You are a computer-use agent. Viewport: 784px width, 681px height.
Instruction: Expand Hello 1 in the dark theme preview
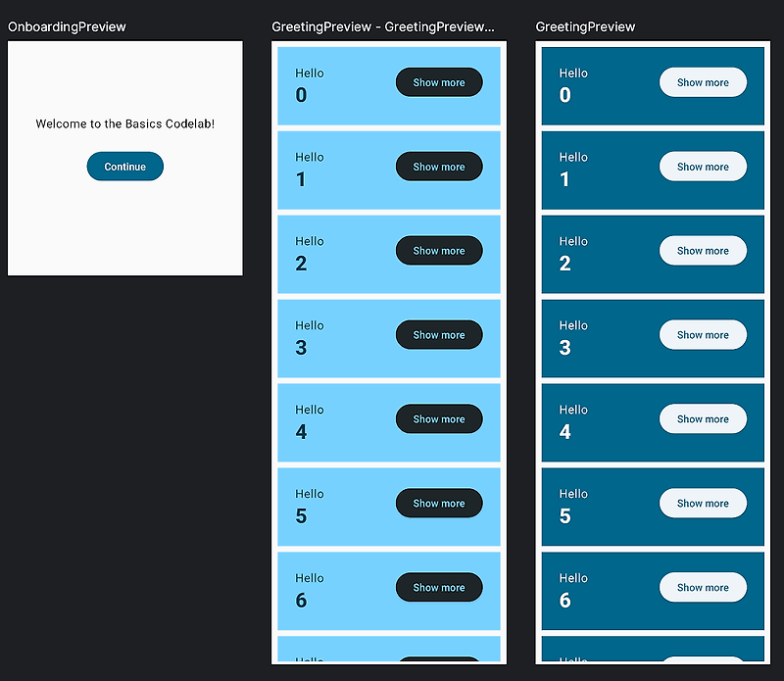[x=703, y=167]
